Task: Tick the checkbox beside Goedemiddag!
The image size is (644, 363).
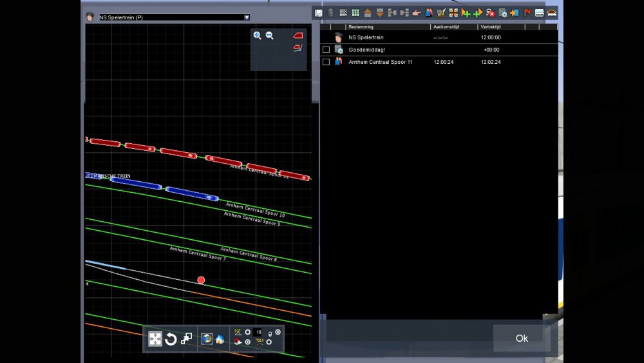Action: (326, 50)
